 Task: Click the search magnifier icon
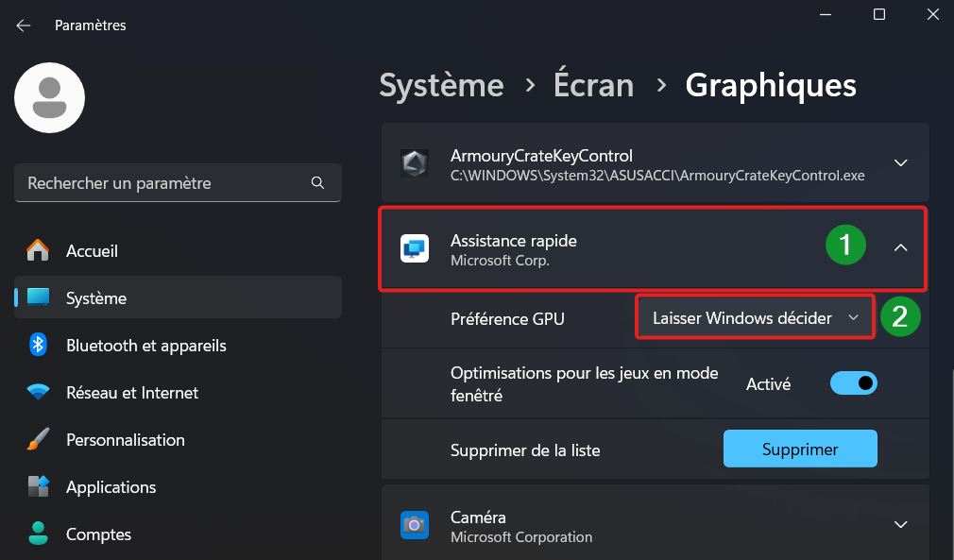[x=317, y=182]
